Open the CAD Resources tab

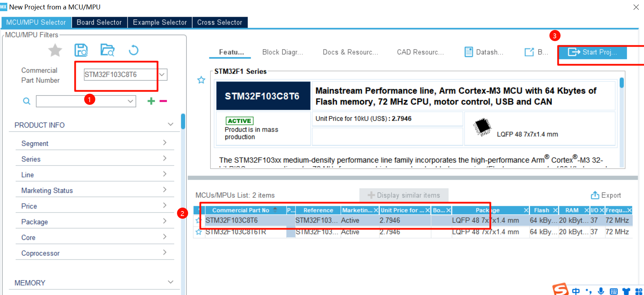click(420, 52)
